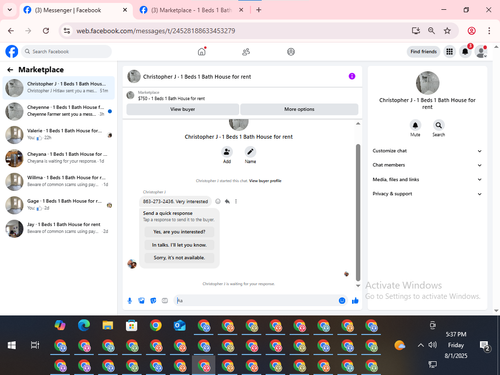Viewport: 500px width, 375px height.
Task: Choose a sticker from the composer
Action: pos(153,301)
